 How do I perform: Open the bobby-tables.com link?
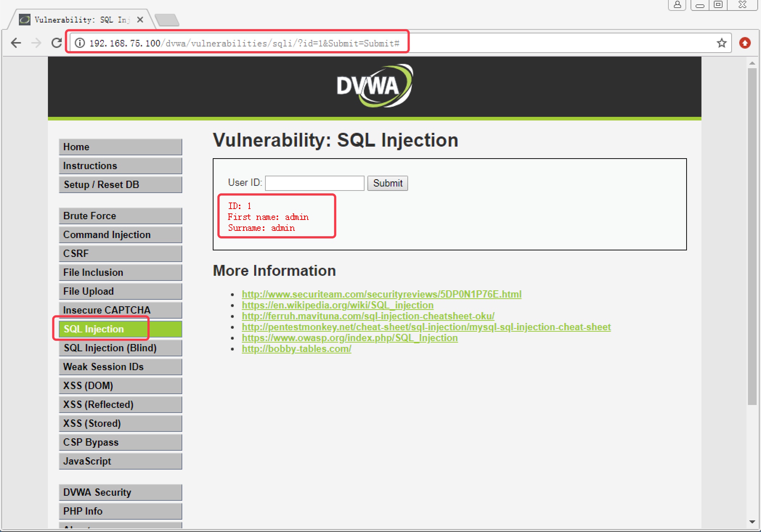(296, 349)
